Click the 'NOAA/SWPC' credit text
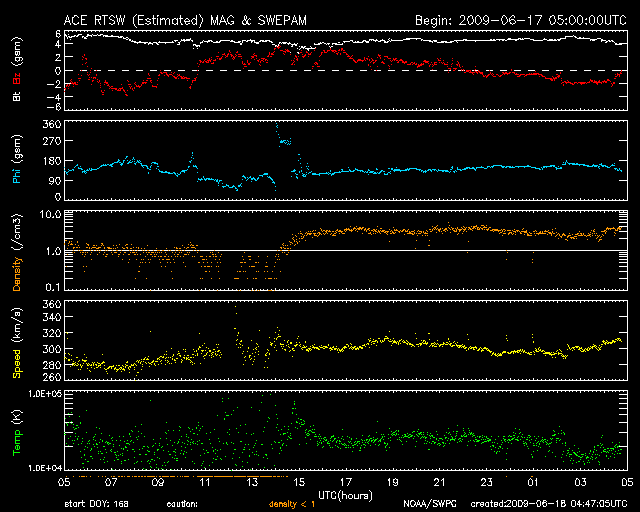This screenshot has height=512, width=640. [x=430, y=504]
